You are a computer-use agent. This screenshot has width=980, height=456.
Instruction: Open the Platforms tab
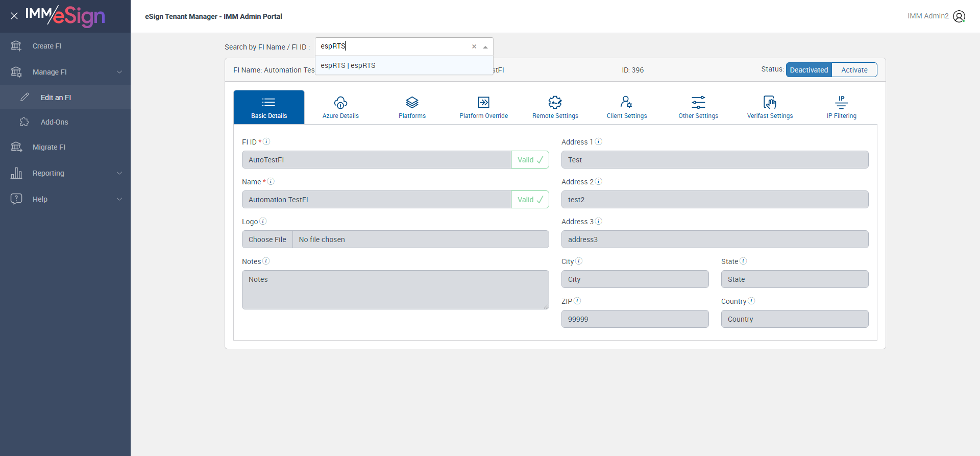(x=412, y=107)
